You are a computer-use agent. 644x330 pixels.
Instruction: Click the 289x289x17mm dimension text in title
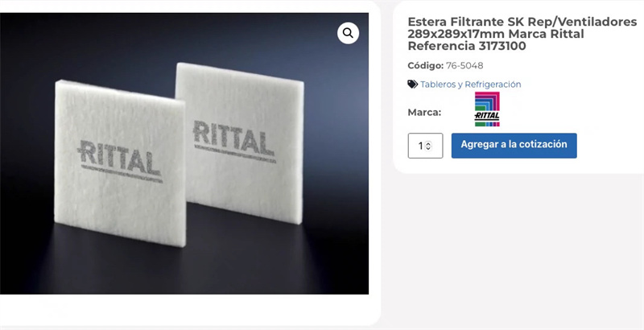(x=456, y=34)
